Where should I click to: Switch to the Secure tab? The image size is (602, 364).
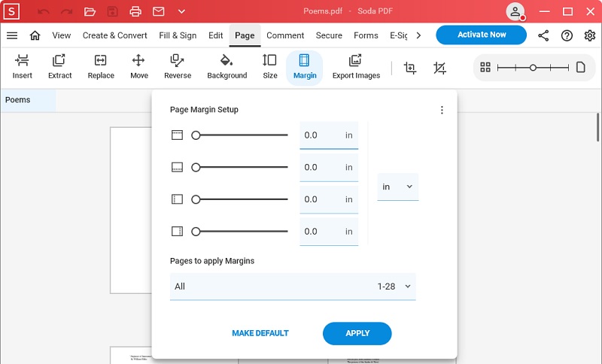(x=329, y=35)
